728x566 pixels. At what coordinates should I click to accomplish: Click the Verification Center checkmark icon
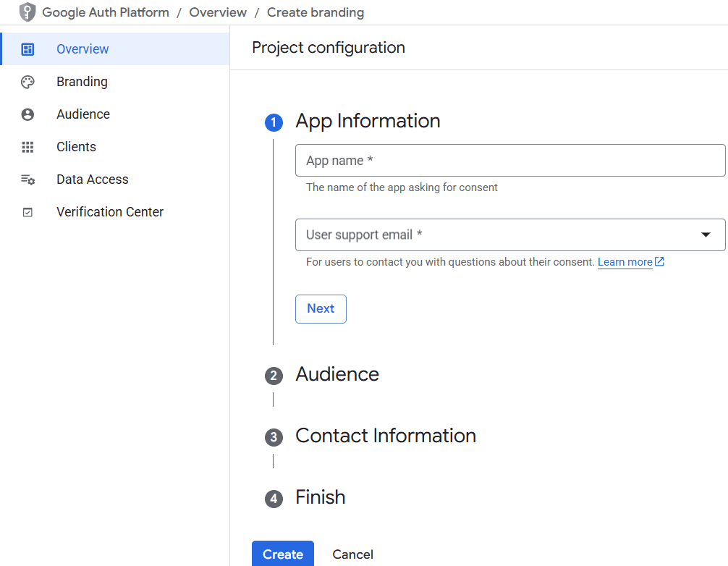[27, 211]
